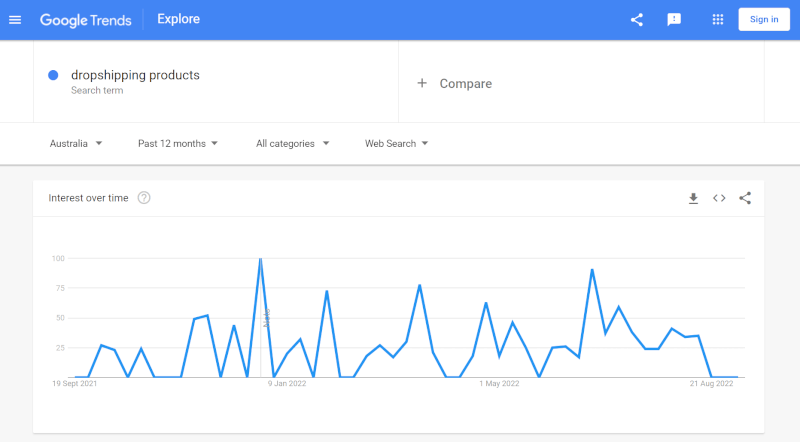Open the Google apps grid

(717, 19)
